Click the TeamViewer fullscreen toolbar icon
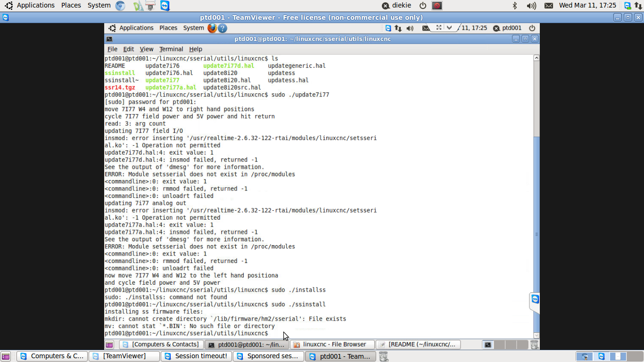The height and width of the screenshot is (362, 644). [438, 27]
